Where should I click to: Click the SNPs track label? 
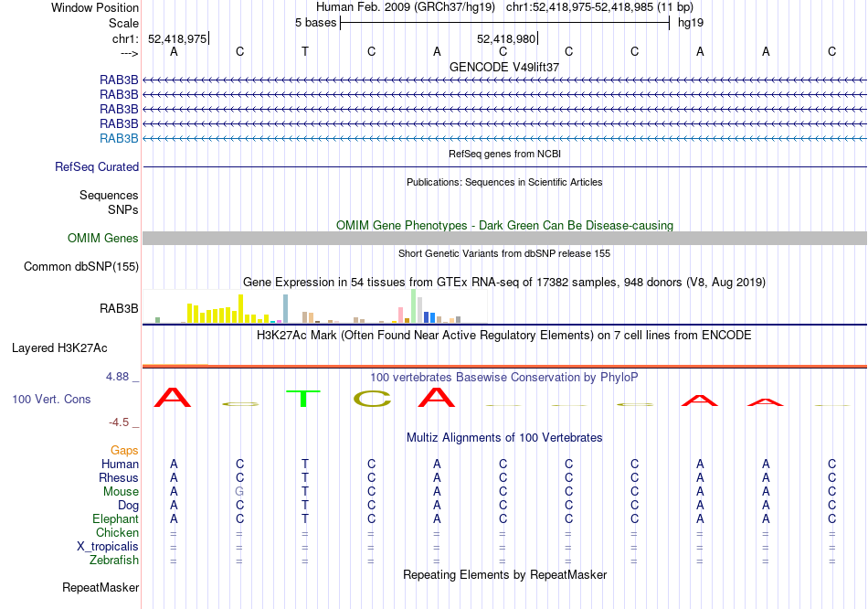pos(123,210)
